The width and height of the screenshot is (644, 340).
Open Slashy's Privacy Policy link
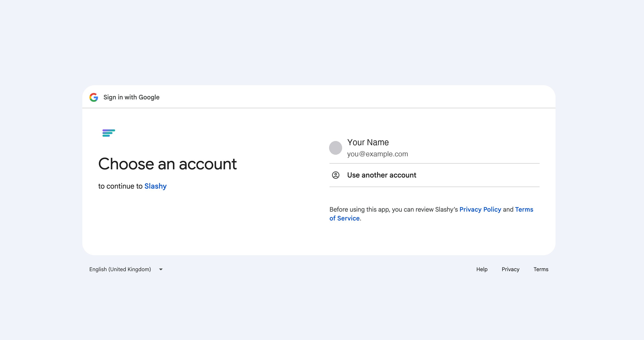click(x=480, y=209)
